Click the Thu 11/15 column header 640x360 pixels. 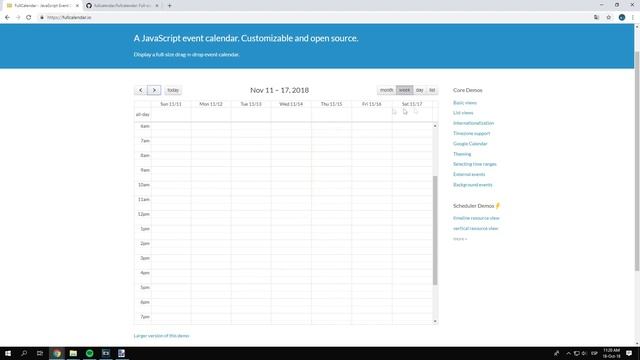click(331, 104)
